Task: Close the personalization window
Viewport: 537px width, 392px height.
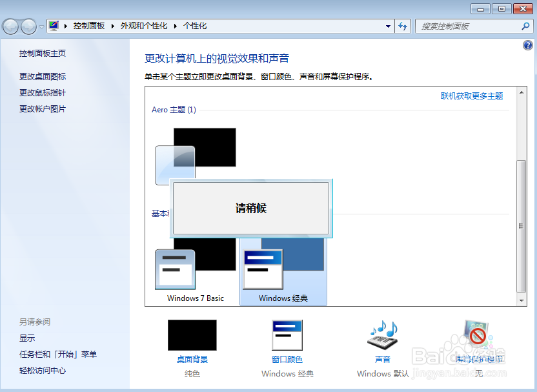Action: pyautogui.click(x=523, y=9)
